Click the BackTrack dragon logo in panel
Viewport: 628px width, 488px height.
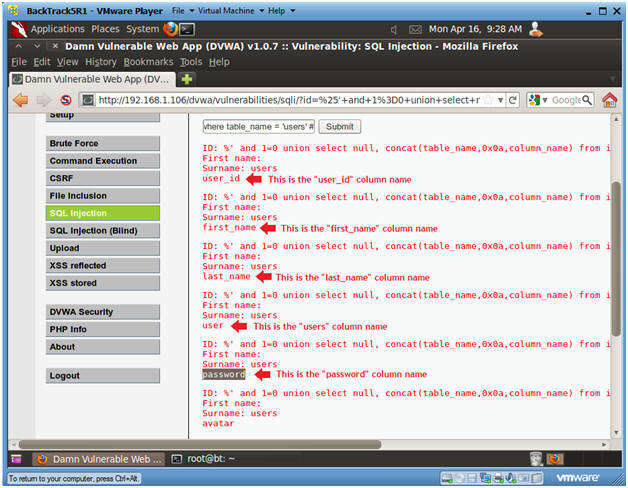[19, 29]
